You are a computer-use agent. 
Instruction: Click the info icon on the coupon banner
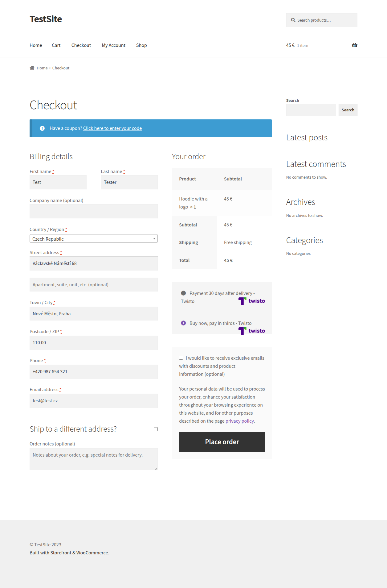click(x=43, y=128)
